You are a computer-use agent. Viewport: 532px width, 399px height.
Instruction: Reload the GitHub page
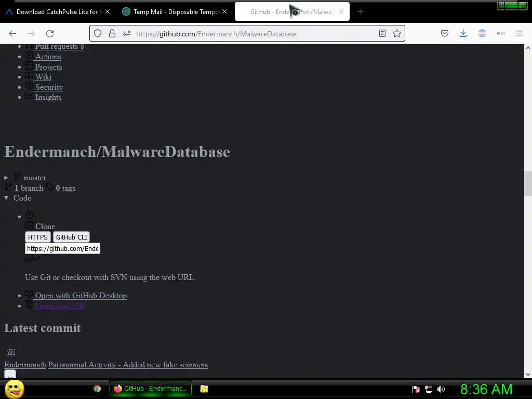[x=50, y=34]
